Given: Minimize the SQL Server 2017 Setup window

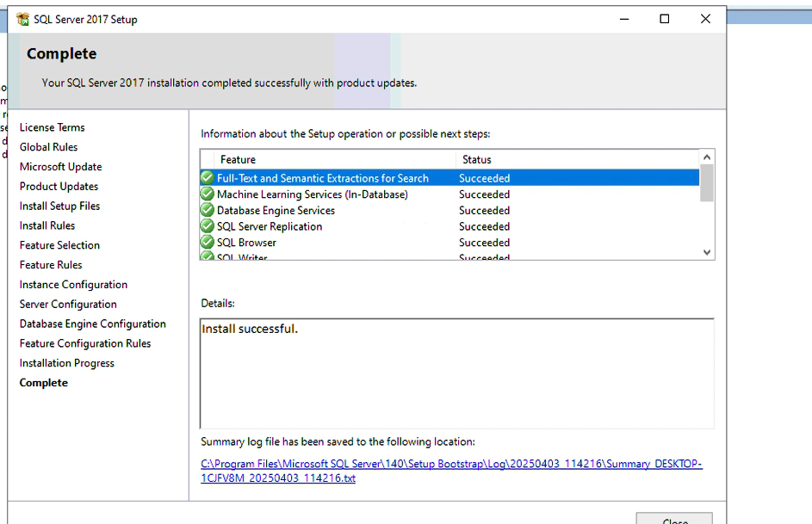Looking at the screenshot, I should [624, 19].
